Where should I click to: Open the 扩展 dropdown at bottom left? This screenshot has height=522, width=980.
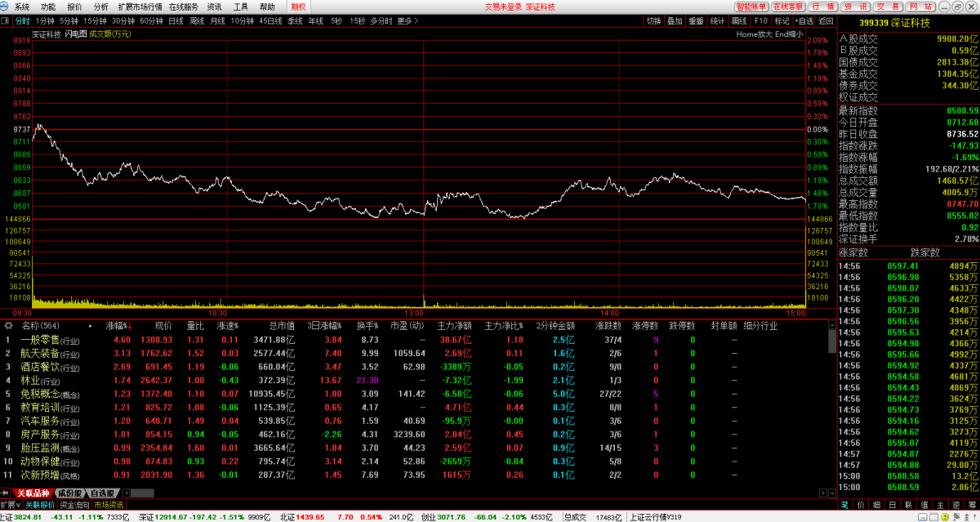click(11, 505)
